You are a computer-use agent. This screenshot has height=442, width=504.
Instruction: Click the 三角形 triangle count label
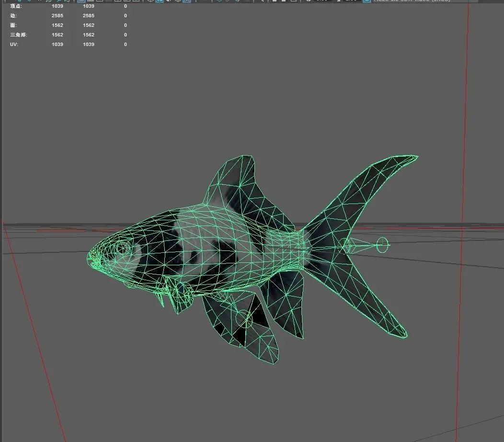coord(18,34)
